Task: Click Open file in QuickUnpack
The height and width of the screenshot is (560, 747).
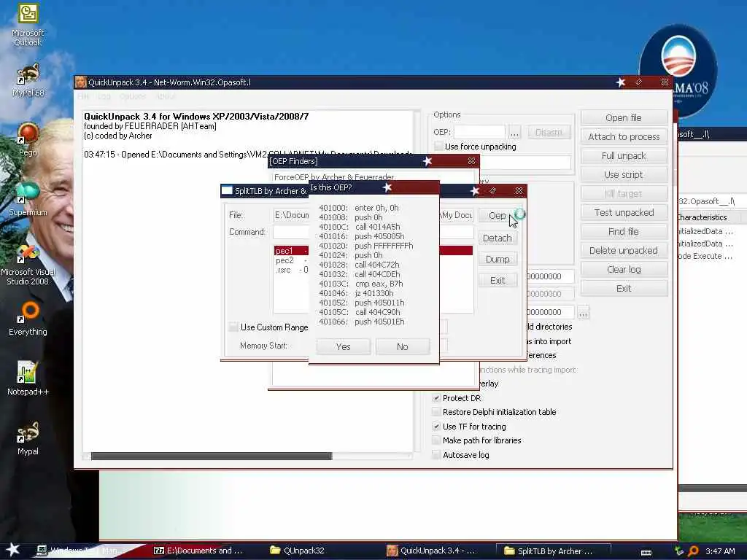Action: click(624, 117)
